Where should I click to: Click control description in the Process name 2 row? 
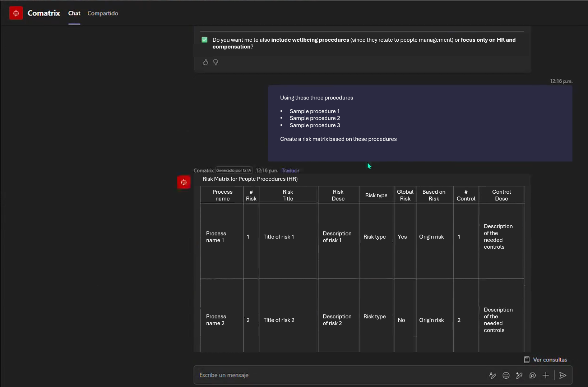[x=498, y=320]
